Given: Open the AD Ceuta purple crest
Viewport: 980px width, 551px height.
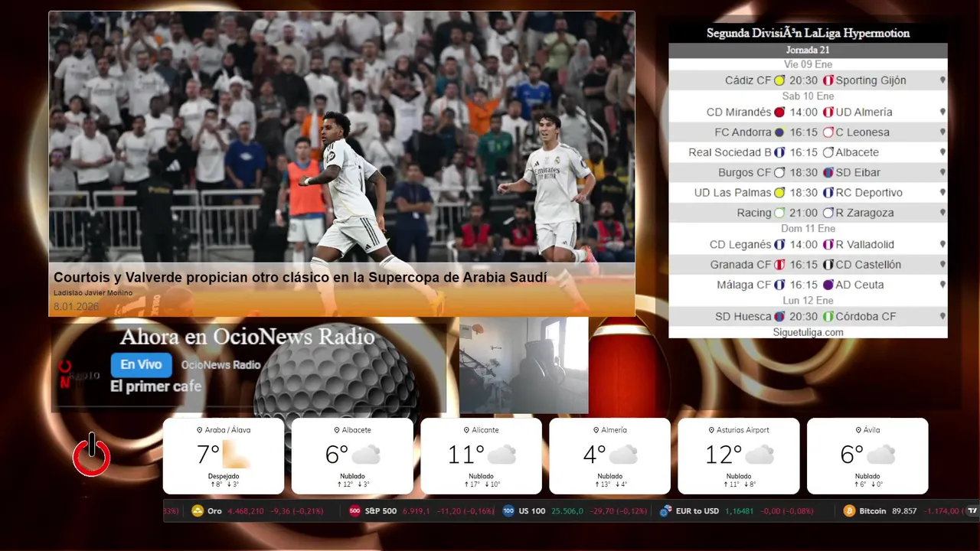Looking at the screenshot, I should [828, 285].
